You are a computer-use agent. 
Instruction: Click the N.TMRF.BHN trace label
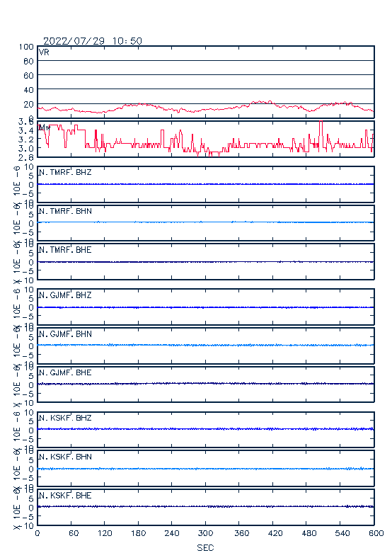65,211
